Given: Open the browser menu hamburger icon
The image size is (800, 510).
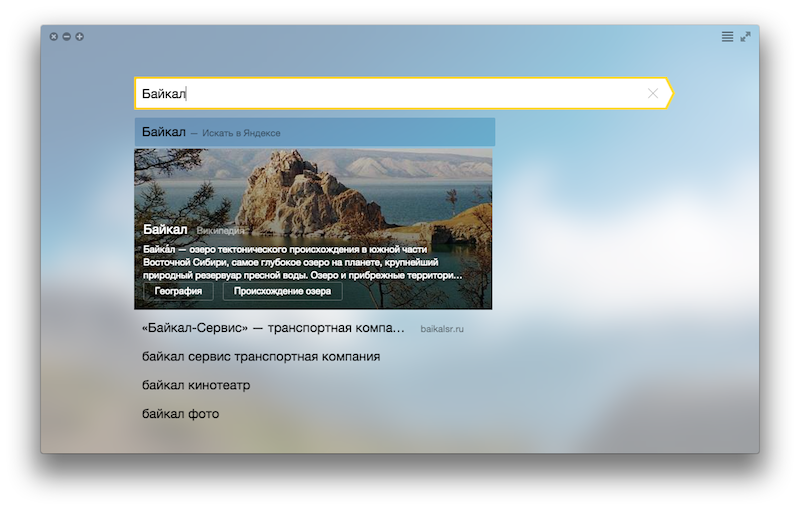Looking at the screenshot, I should pyautogui.click(x=727, y=37).
